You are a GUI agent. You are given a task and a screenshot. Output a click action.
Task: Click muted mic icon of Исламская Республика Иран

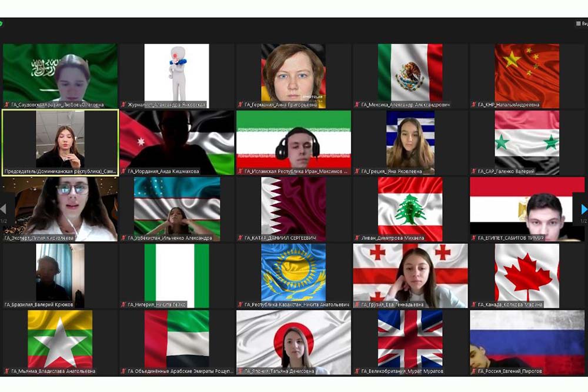pos(240,171)
